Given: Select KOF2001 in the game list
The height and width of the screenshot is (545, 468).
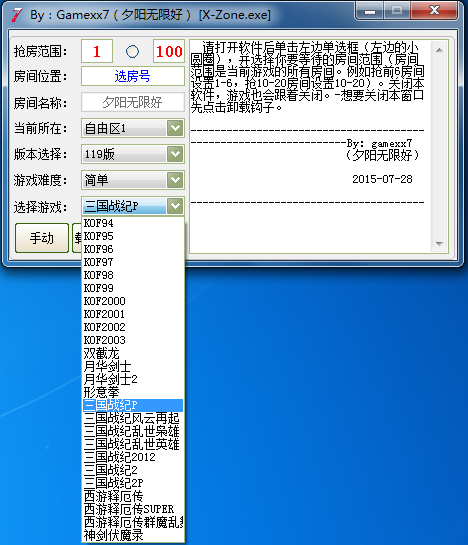Looking at the screenshot, I should point(133,314).
